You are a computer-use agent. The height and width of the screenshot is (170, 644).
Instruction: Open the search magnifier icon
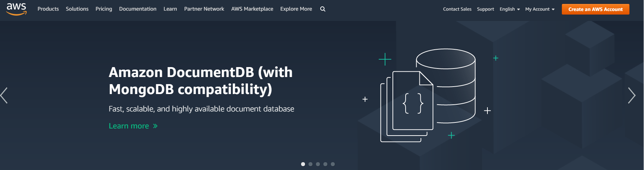[x=323, y=9]
